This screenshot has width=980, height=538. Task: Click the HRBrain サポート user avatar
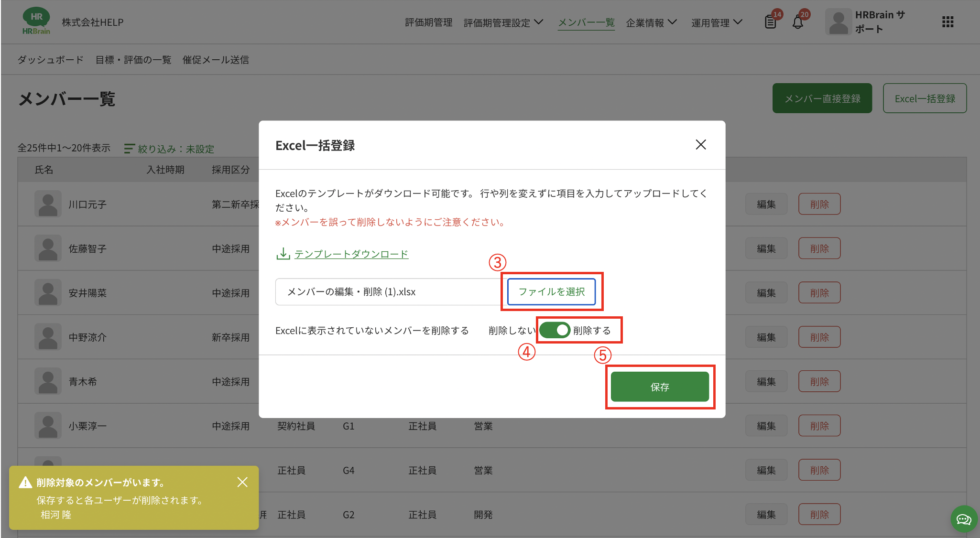coord(838,22)
